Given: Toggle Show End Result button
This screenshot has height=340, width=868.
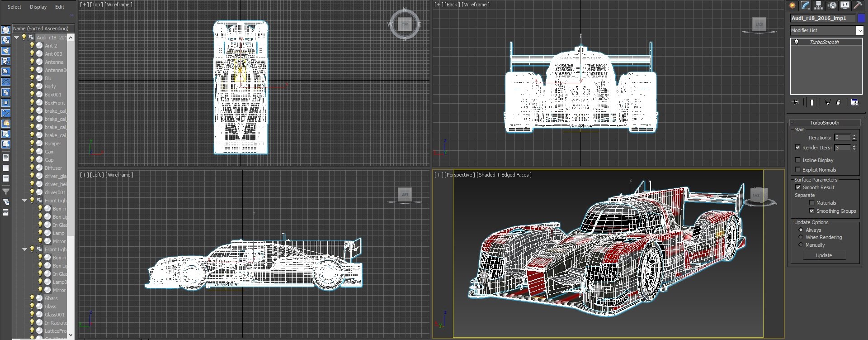Looking at the screenshot, I should [x=812, y=102].
